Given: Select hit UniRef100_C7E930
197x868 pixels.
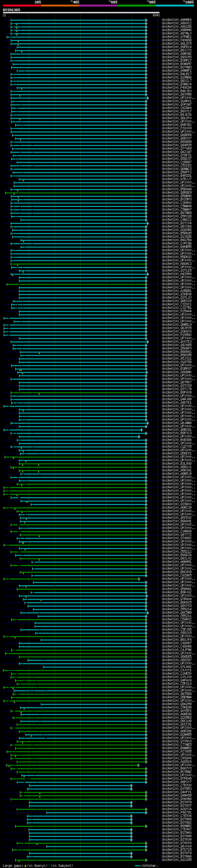Looking at the screenshot, I should click(177, 785).
